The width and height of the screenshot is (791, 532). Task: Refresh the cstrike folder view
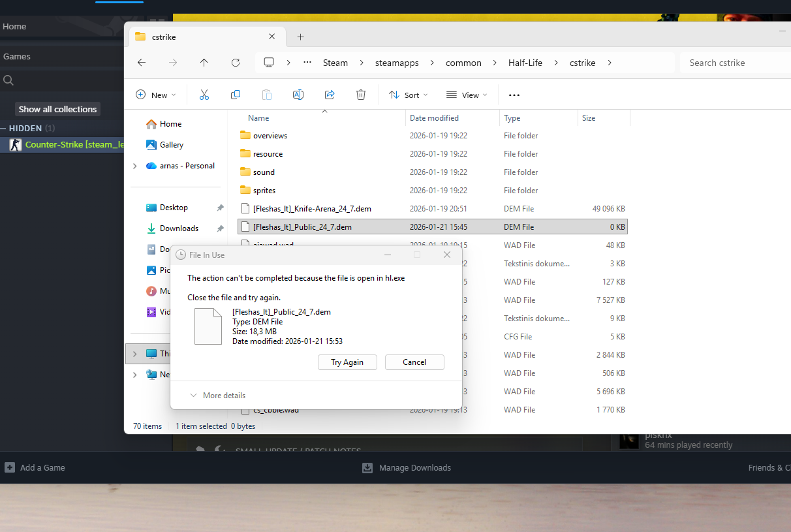click(236, 63)
